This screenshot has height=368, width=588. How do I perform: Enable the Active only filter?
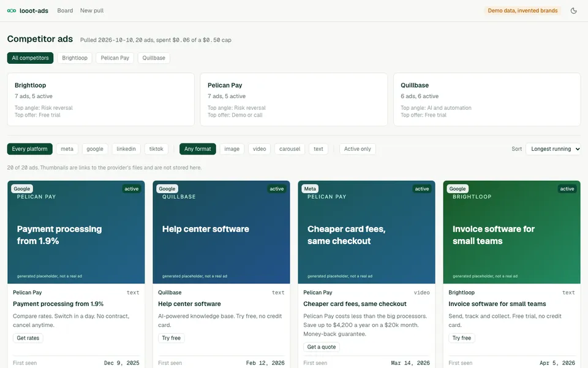click(x=358, y=149)
